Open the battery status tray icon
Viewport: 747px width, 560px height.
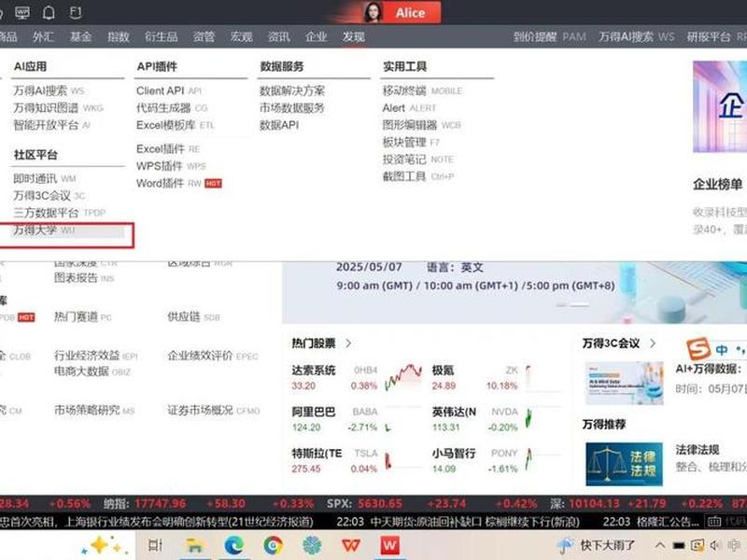pyautogui.click(x=679, y=546)
